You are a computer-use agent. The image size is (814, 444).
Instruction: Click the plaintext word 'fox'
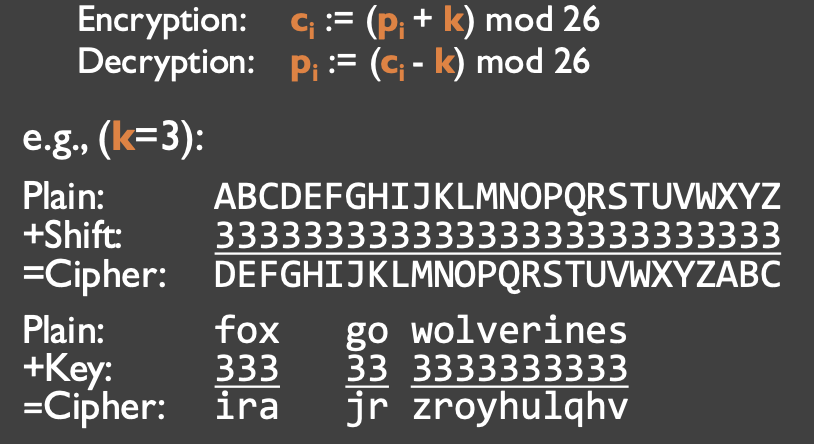tap(247, 330)
